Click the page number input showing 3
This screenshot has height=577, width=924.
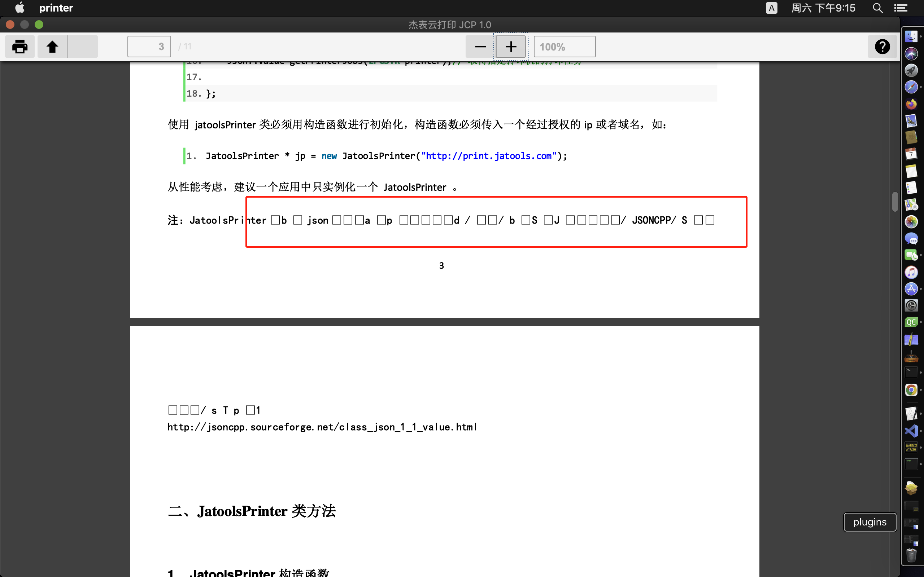pyautogui.click(x=149, y=46)
